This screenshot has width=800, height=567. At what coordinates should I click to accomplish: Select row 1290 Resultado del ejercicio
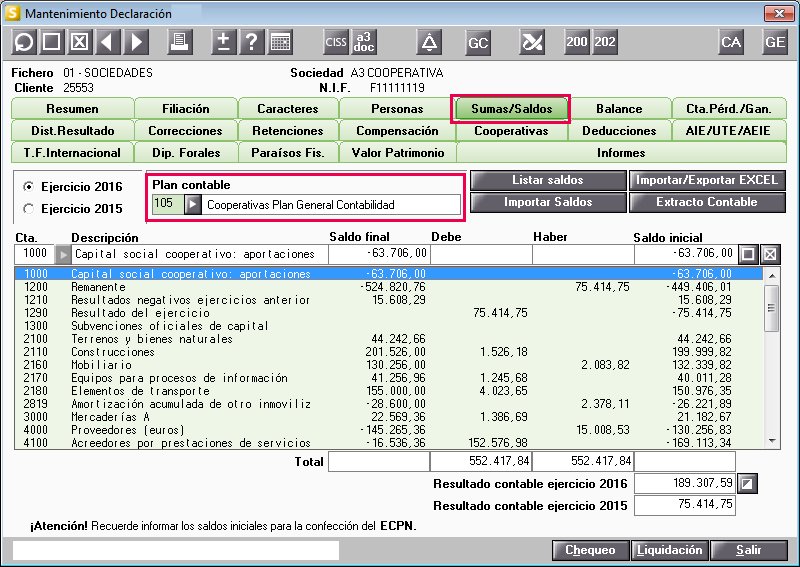[x=389, y=313]
